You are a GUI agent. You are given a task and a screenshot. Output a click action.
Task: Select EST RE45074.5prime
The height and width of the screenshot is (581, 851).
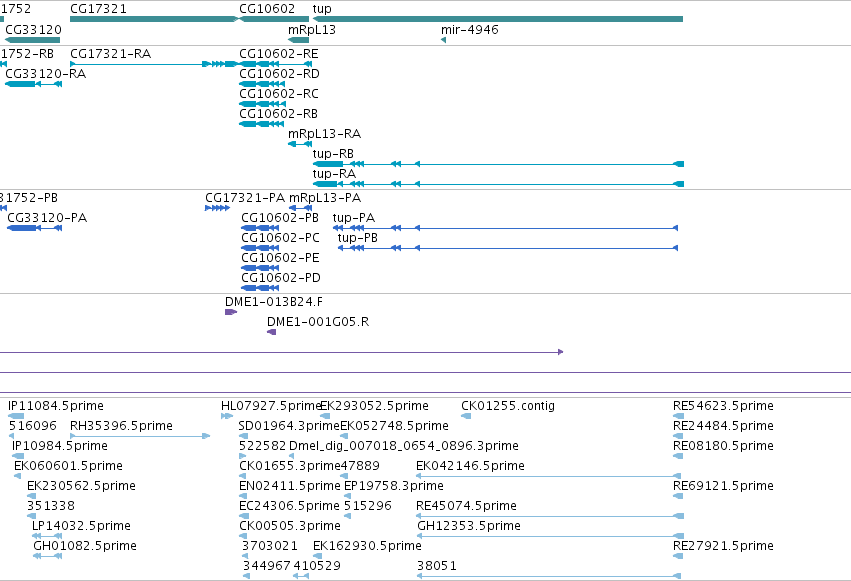coord(550,517)
